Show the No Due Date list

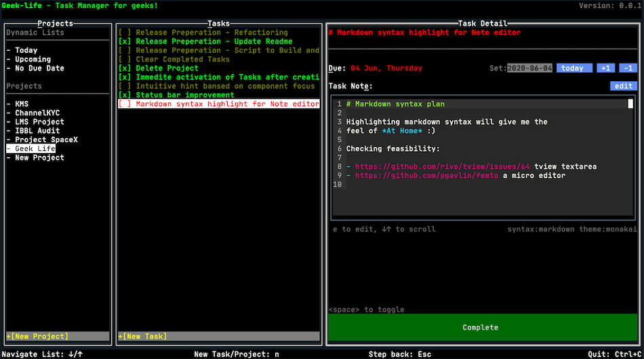point(39,68)
